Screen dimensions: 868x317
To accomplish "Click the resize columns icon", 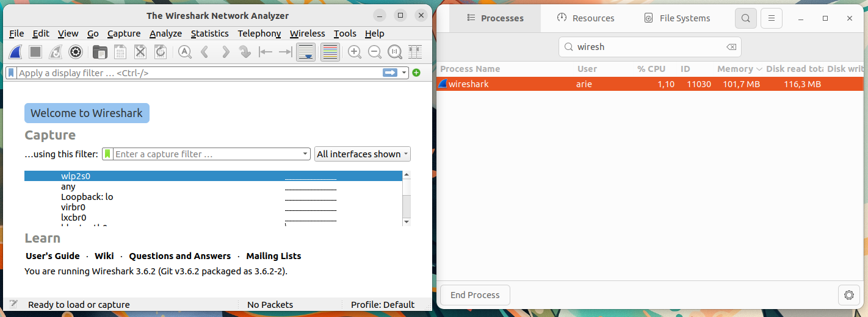I will 415,52.
